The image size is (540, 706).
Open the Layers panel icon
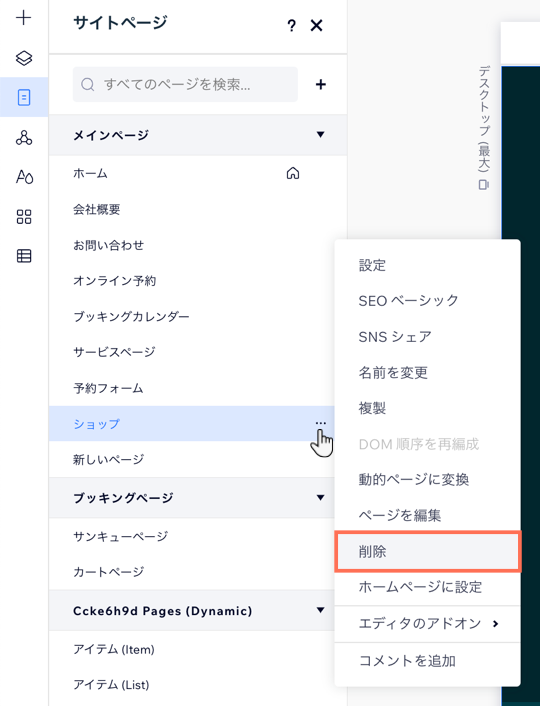[24, 58]
